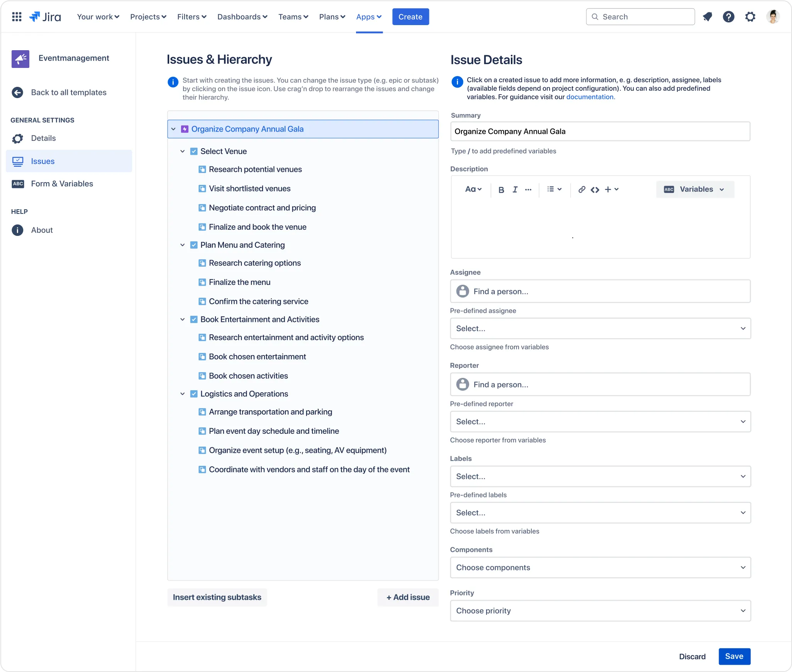Open the Dashboards menu
Screen dimensions: 792x672
[x=242, y=17]
